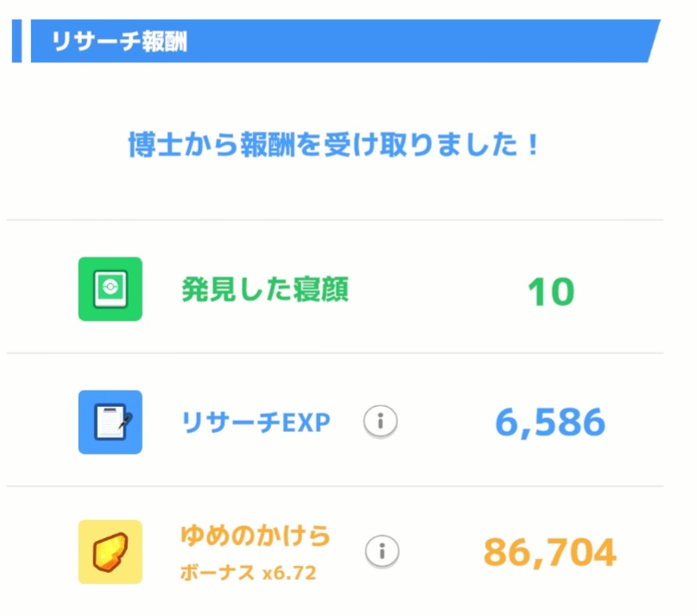Select the 発見した寝顔 label
The width and height of the screenshot is (697, 616).
pyautogui.click(x=265, y=289)
